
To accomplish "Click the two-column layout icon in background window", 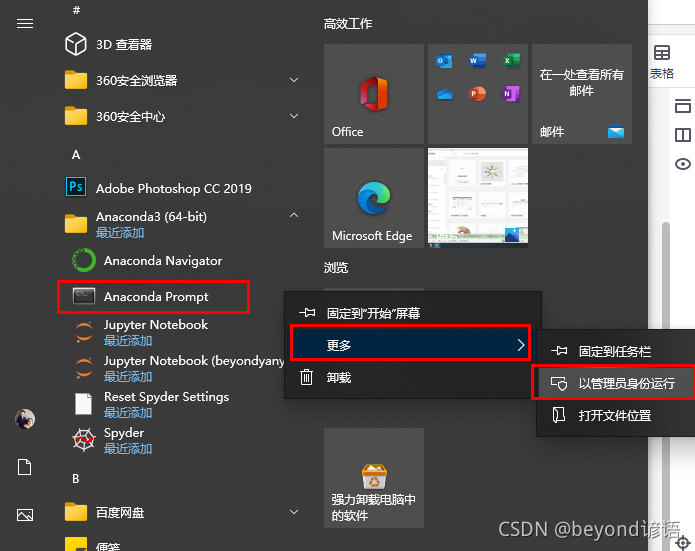I will click(683, 135).
